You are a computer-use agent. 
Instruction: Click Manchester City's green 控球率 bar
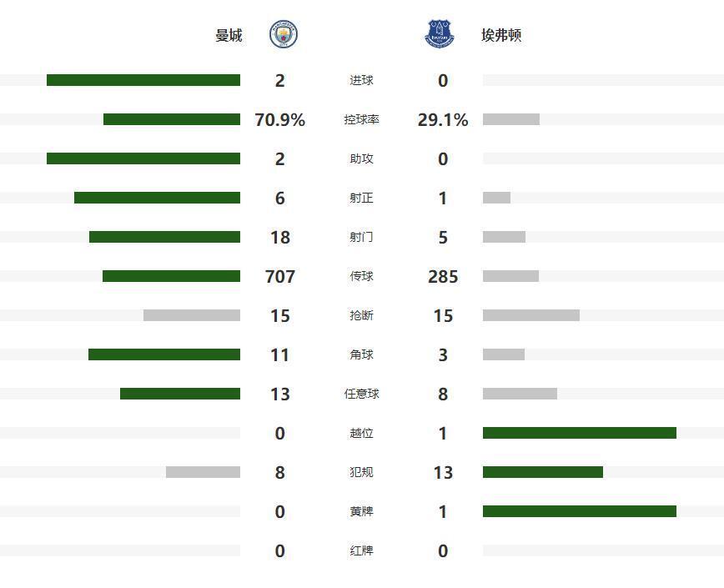(172, 119)
